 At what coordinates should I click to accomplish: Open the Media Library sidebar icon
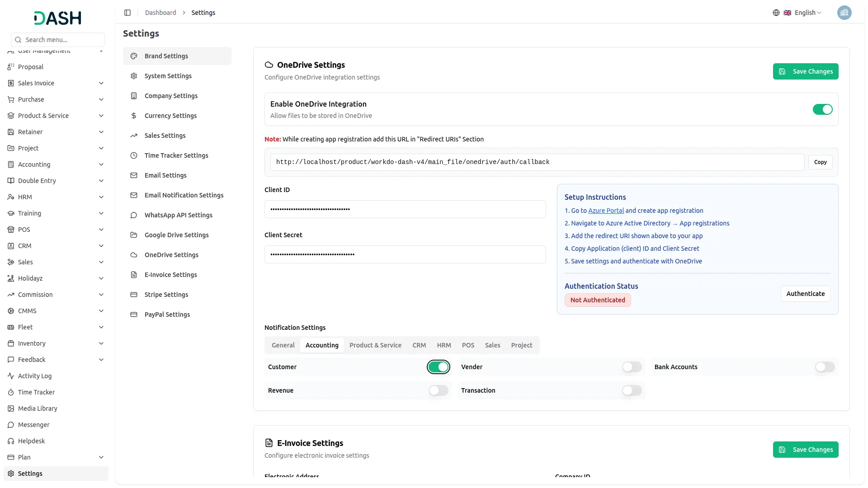(10, 408)
